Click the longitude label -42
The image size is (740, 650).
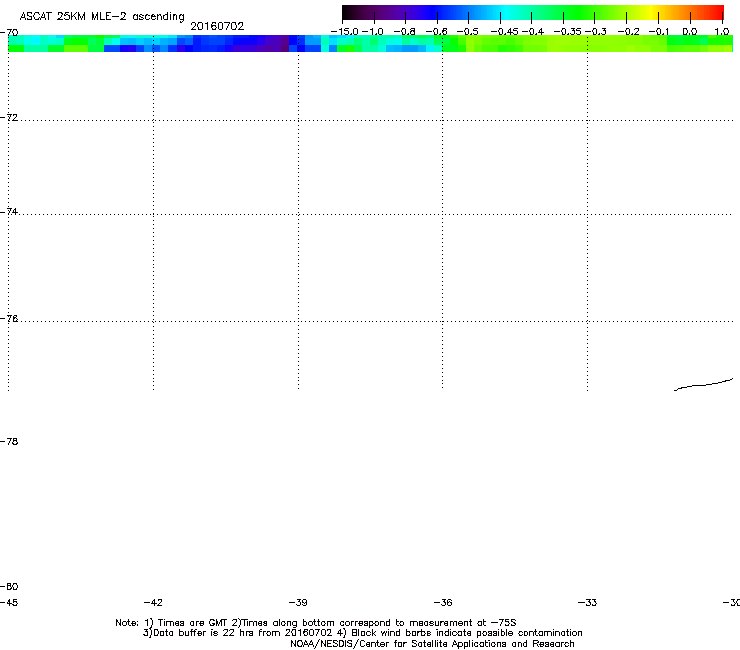(153, 602)
